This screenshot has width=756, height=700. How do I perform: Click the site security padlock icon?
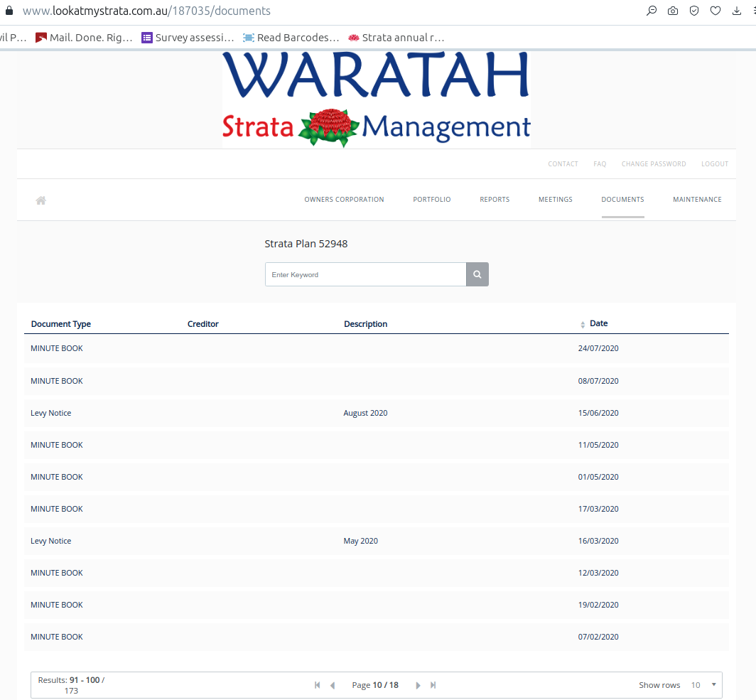9,11
